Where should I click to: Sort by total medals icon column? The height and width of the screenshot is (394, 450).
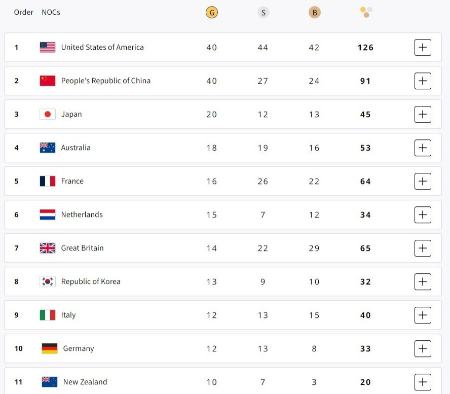(x=366, y=12)
